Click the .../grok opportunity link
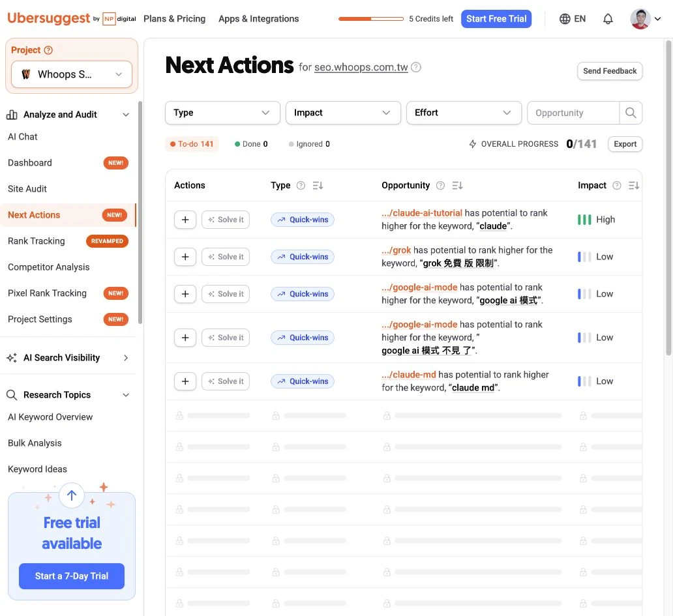 point(396,250)
